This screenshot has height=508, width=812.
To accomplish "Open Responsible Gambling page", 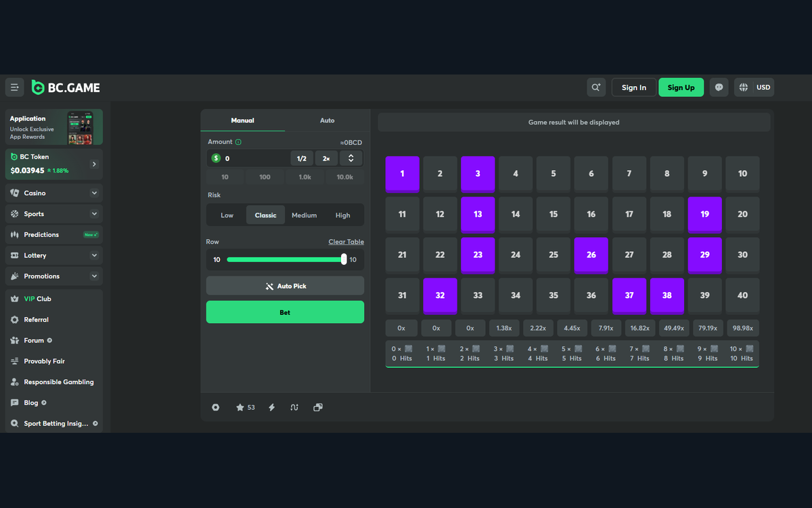I will click(x=54, y=382).
